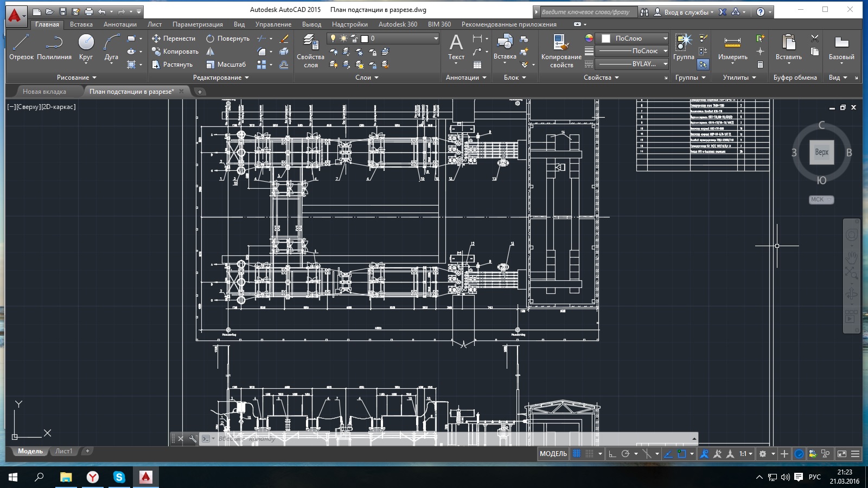Switch to the Аннотации ribbon tab
The width and height of the screenshot is (868, 488).
click(120, 24)
